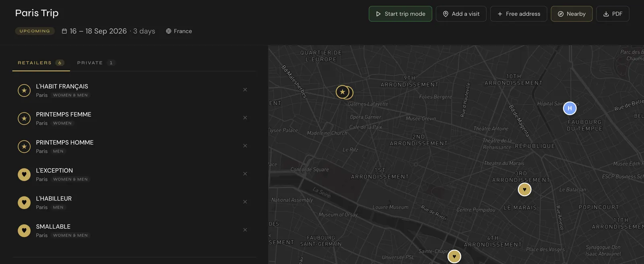Open the L'EXCEPTION retailer entry
This screenshot has width=644, height=264.
pyautogui.click(x=134, y=174)
